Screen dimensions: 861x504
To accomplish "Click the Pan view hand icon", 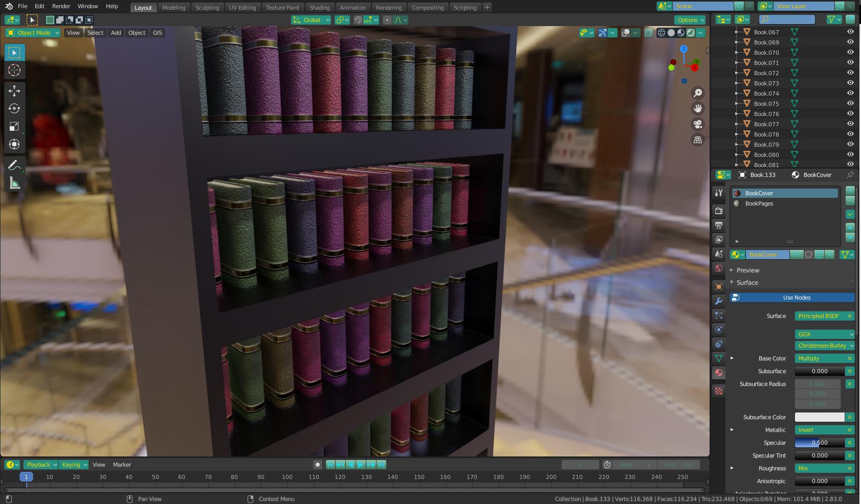I will click(x=698, y=108).
